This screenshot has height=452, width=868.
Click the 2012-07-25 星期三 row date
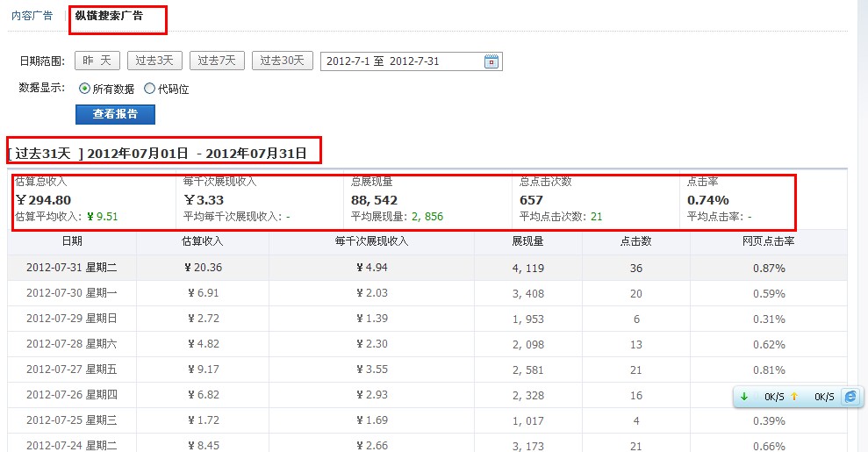click(71, 420)
